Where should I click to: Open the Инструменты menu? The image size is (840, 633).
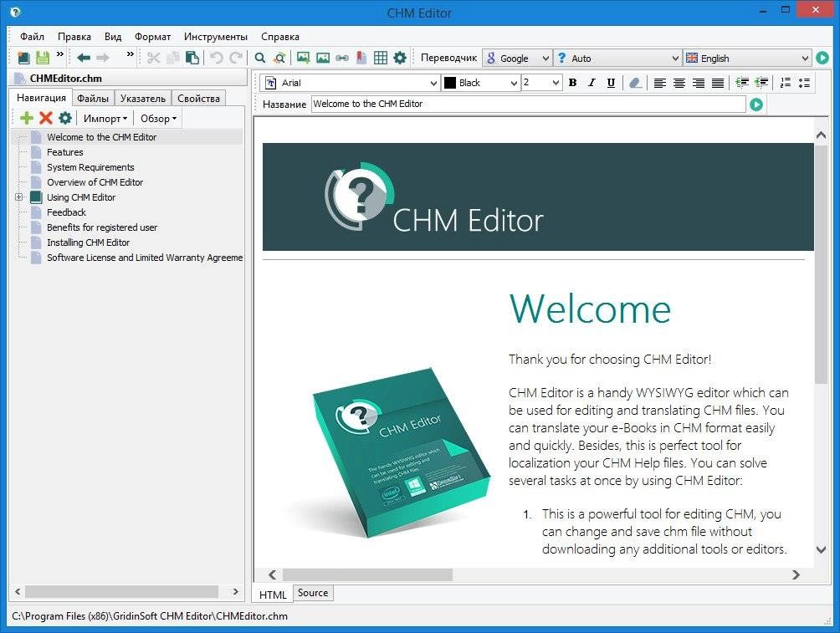216,37
